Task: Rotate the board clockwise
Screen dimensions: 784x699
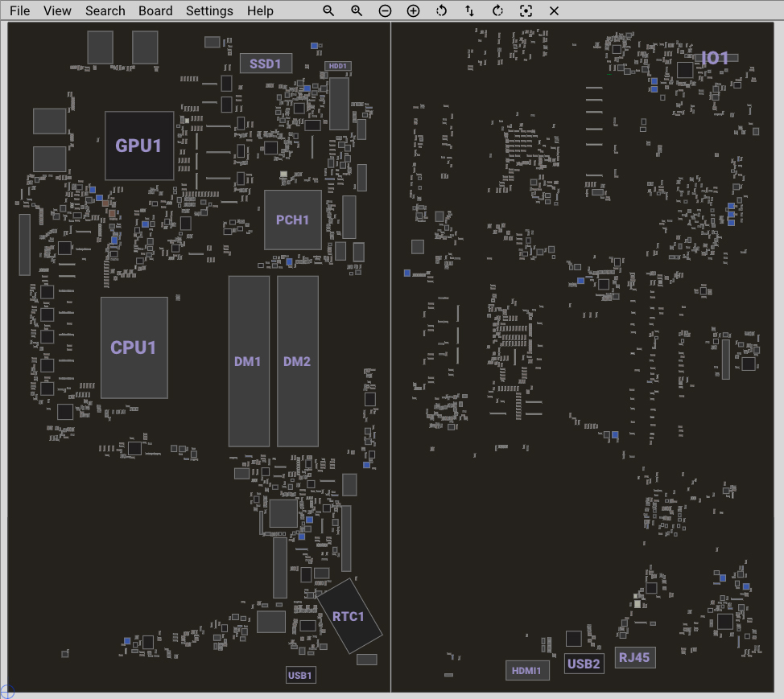Action: click(497, 11)
